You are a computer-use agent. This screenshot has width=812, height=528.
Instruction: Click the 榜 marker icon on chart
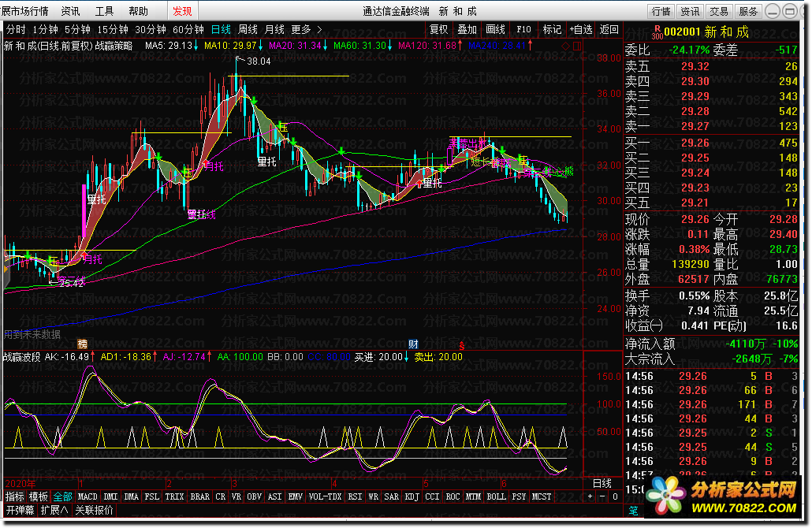coord(82,344)
